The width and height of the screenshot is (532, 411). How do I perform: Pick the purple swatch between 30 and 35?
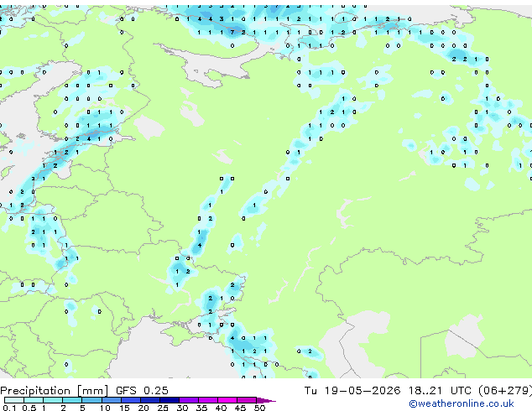(x=188, y=400)
